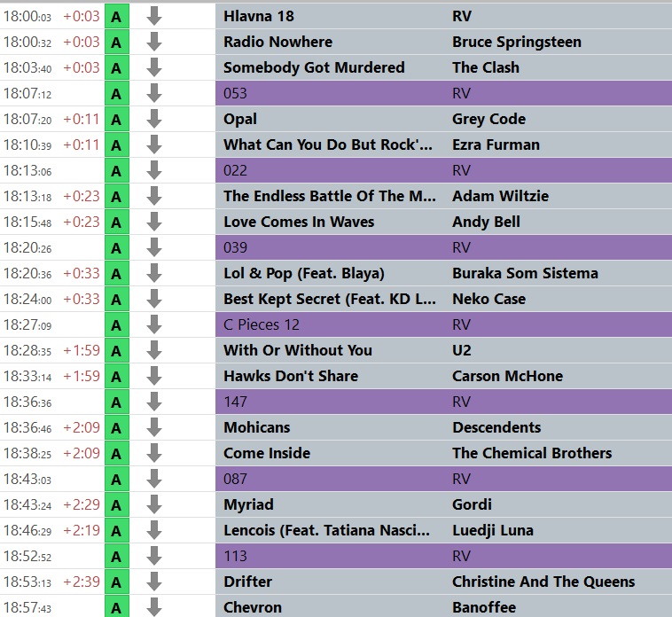Click the down arrow on the 147 row
672x617 pixels.
click(x=154, y=402)
